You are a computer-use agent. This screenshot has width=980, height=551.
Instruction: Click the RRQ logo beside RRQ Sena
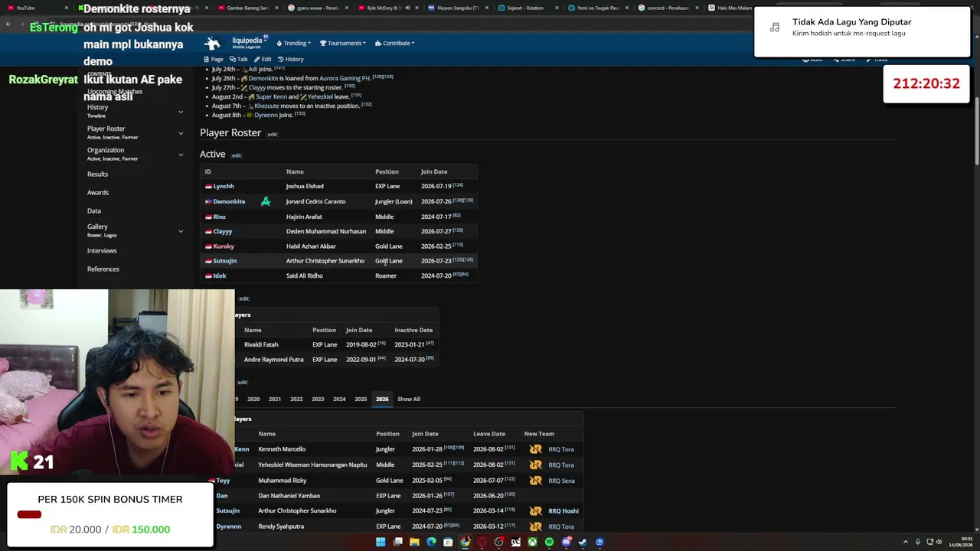pos(535,481)
